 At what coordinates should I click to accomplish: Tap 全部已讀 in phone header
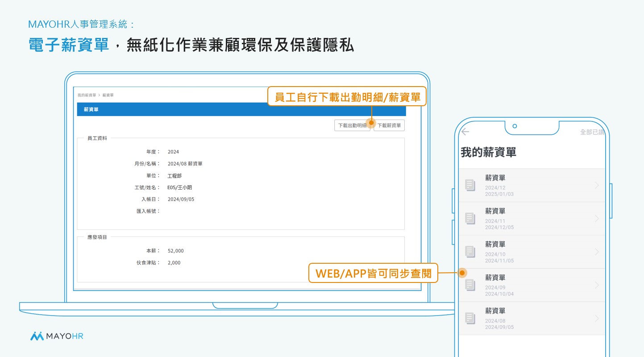coord(592,132)
